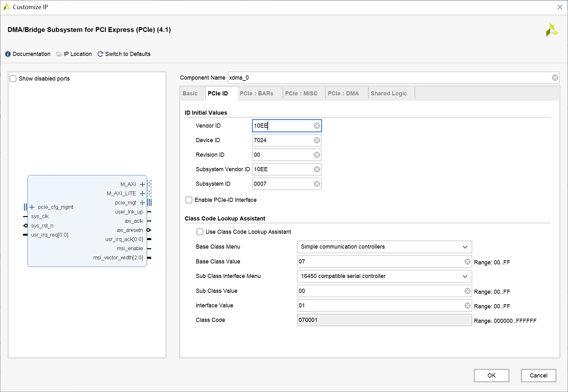Click the read-only Class Code field

(384, 320)
